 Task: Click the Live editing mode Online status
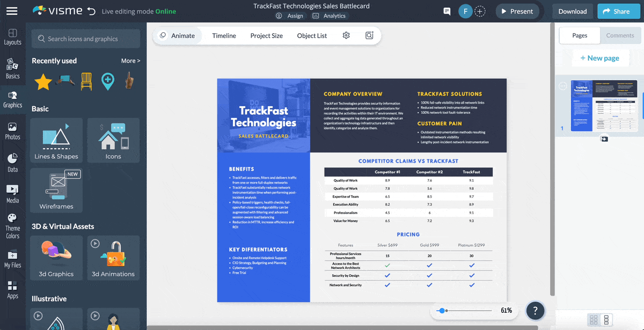139,11
